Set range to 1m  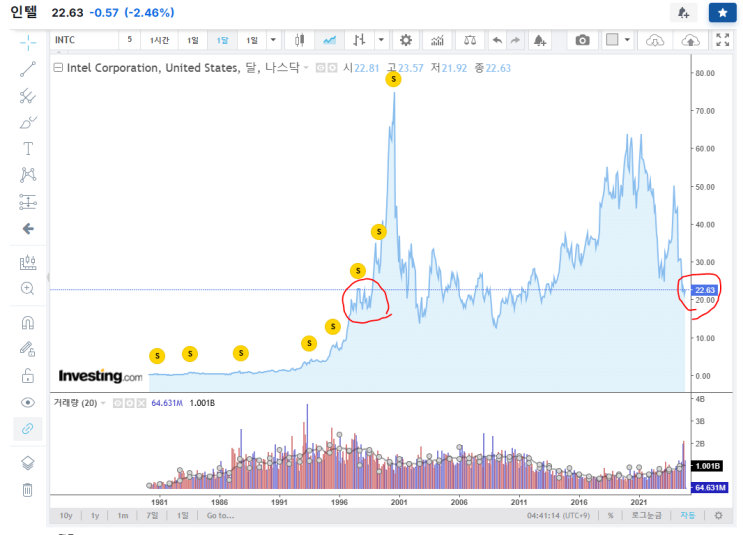123,515
